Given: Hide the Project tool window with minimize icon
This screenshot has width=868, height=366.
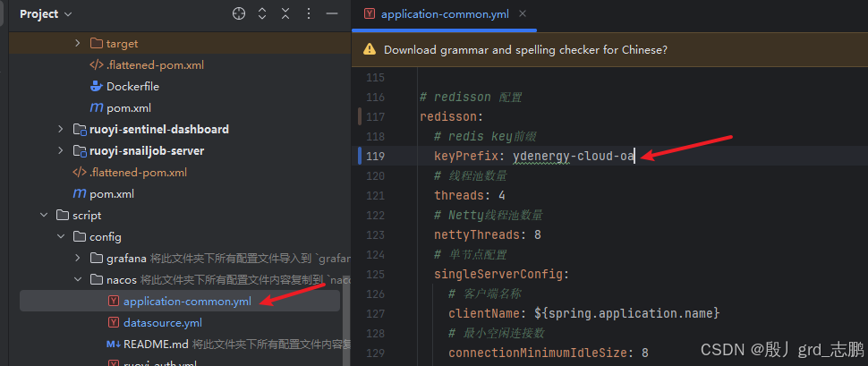Looking at the screenshot, I should tap(332, 13).
